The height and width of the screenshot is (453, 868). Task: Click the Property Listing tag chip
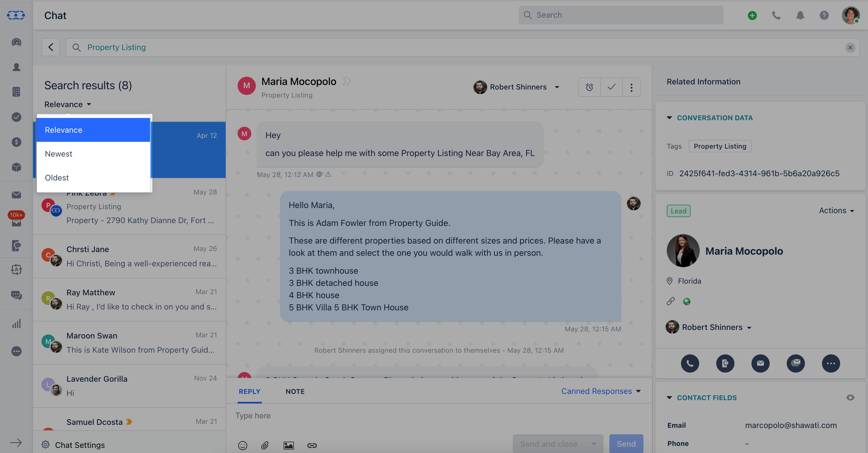pyautogui.click(x=720, y=146)
